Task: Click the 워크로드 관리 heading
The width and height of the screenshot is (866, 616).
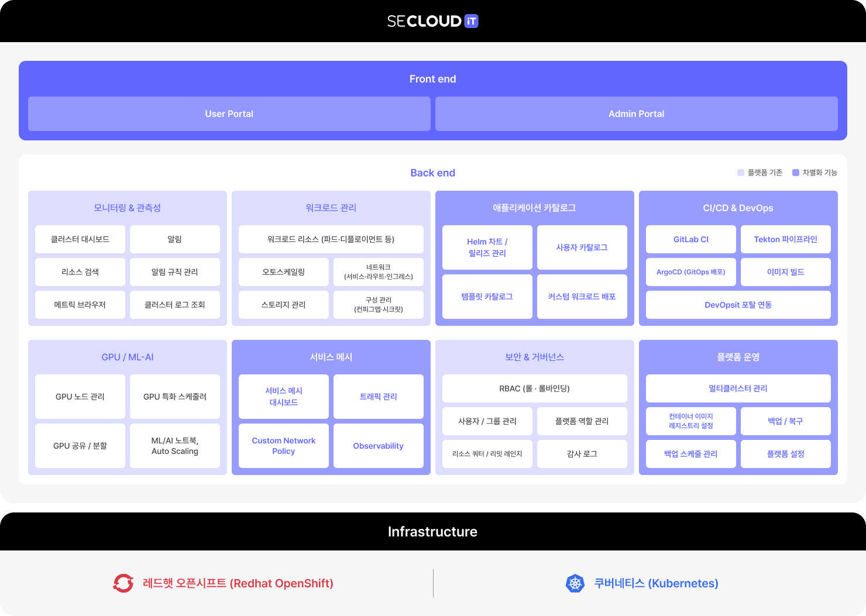Action: coord(331,208)
